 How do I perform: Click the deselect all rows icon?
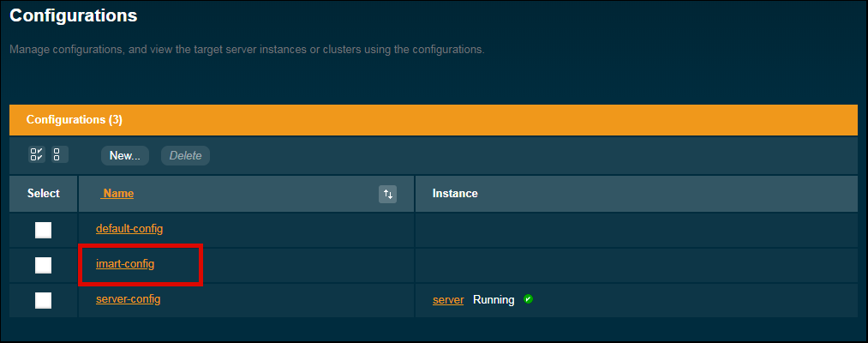pyautogui.click(x=57, y=155)
